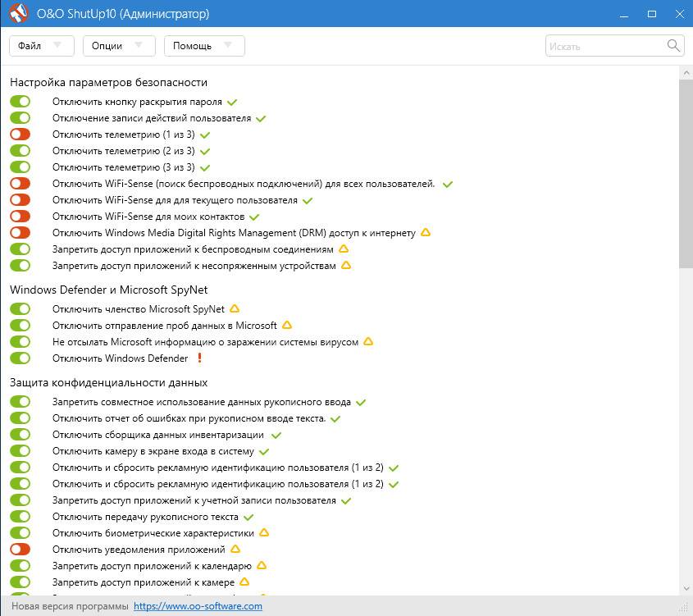This screenshot has height=616, width=693.
Task: Click the warning triangle by 'Запретить доступ приложений к камере'
Action: click(x=244, y=582)
